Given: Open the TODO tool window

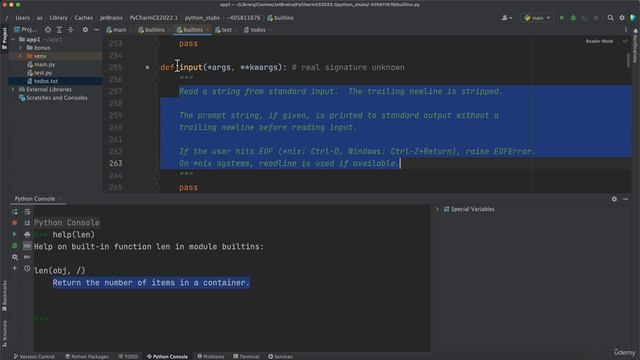Looking at the screenshot, I should tap(129, 357).
